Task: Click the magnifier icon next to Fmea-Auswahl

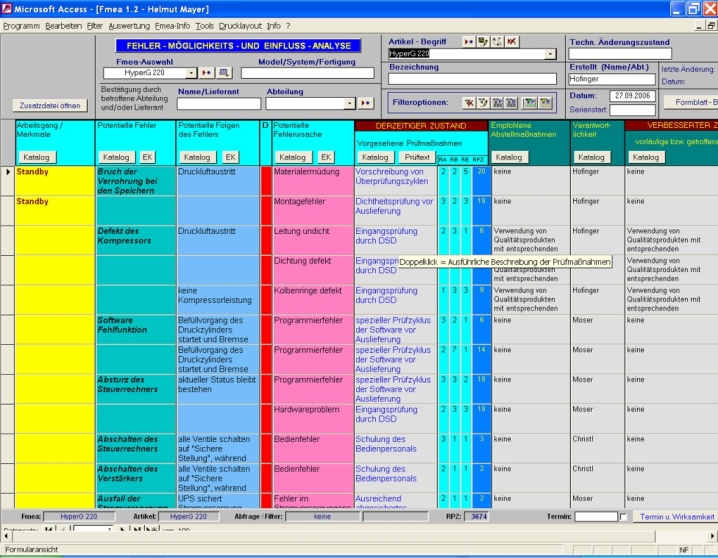Action: [x=224, y=73]
